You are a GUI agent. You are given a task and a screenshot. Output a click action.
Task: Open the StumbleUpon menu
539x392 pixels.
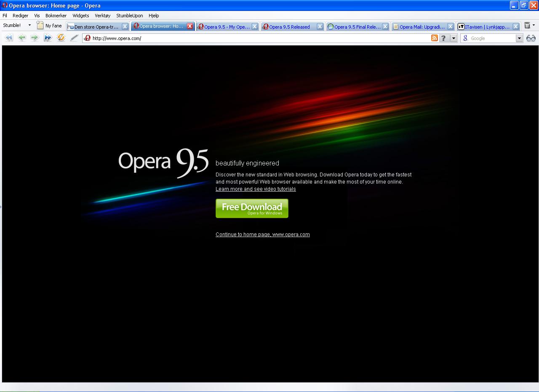130,16
